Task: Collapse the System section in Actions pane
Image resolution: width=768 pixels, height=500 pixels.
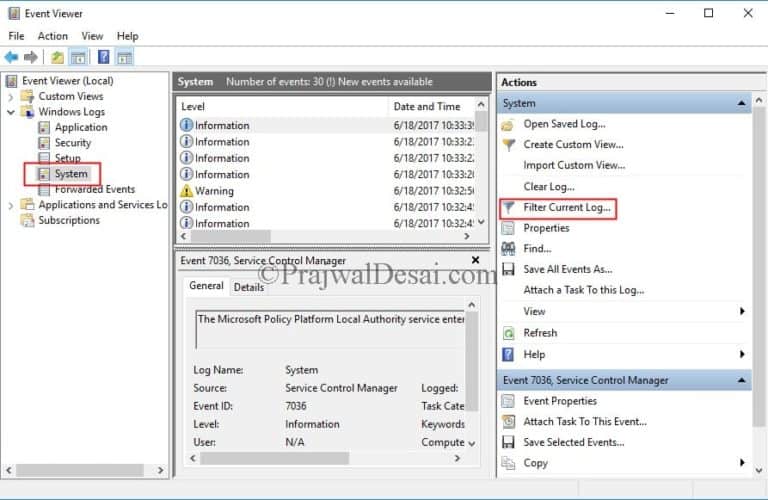Action: (x=742, y=103)
